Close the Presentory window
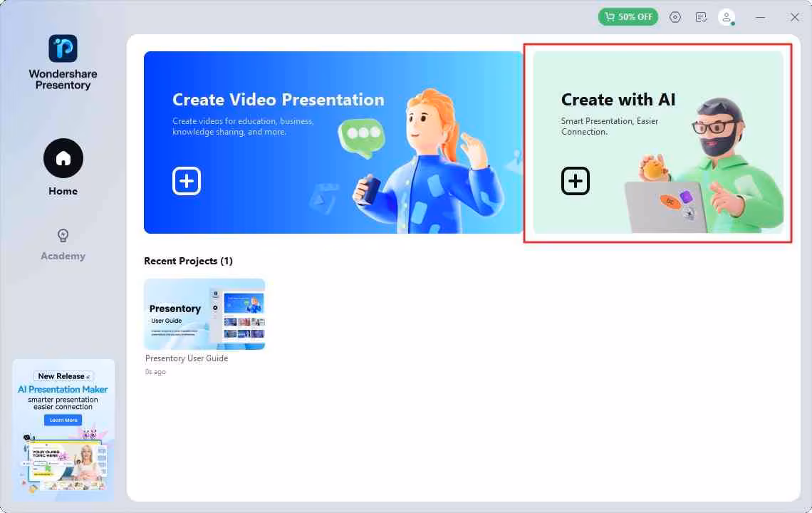This screenshot has height=513, width=812. click(794, 17)
